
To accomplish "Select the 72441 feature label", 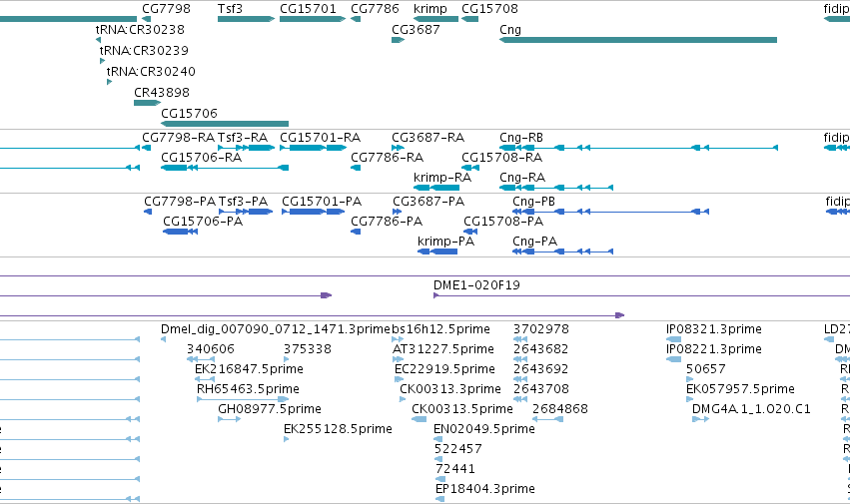I will click(454, 469).
